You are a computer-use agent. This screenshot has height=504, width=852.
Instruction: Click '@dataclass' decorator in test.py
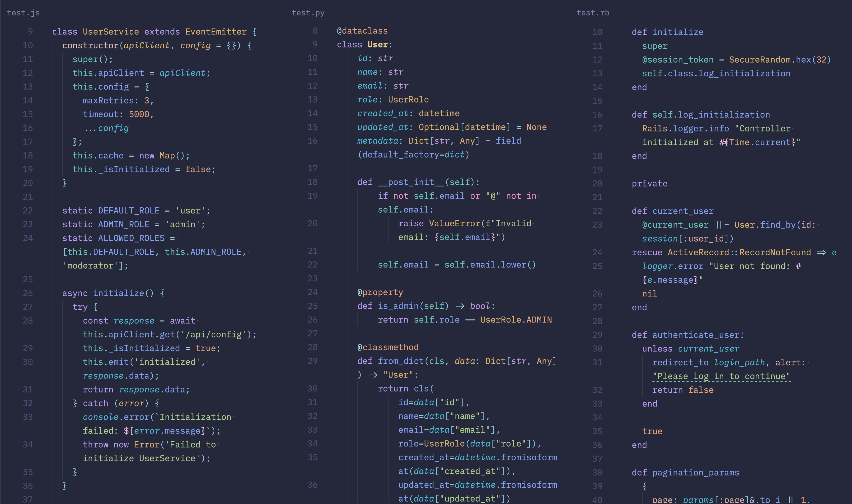(362, 31)
